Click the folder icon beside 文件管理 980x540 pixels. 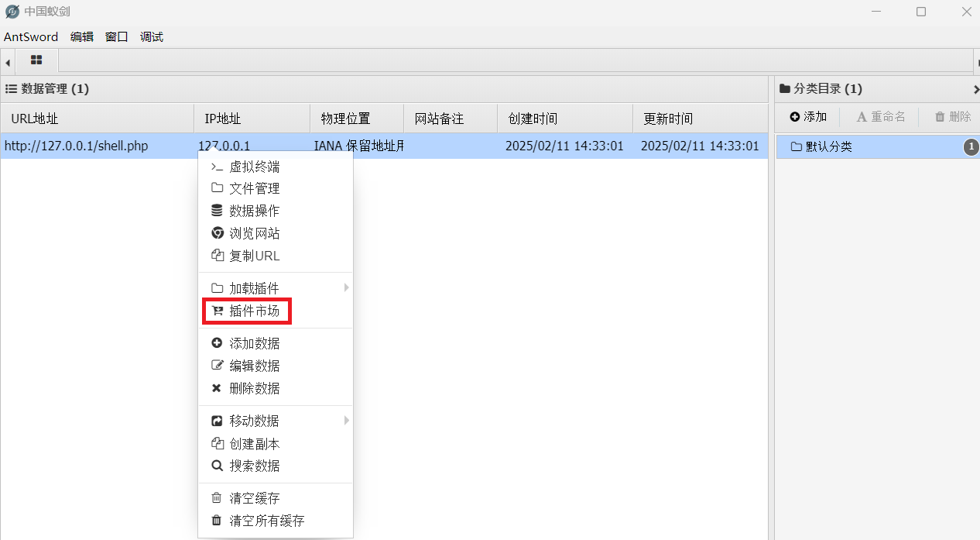tap(217, 188)
